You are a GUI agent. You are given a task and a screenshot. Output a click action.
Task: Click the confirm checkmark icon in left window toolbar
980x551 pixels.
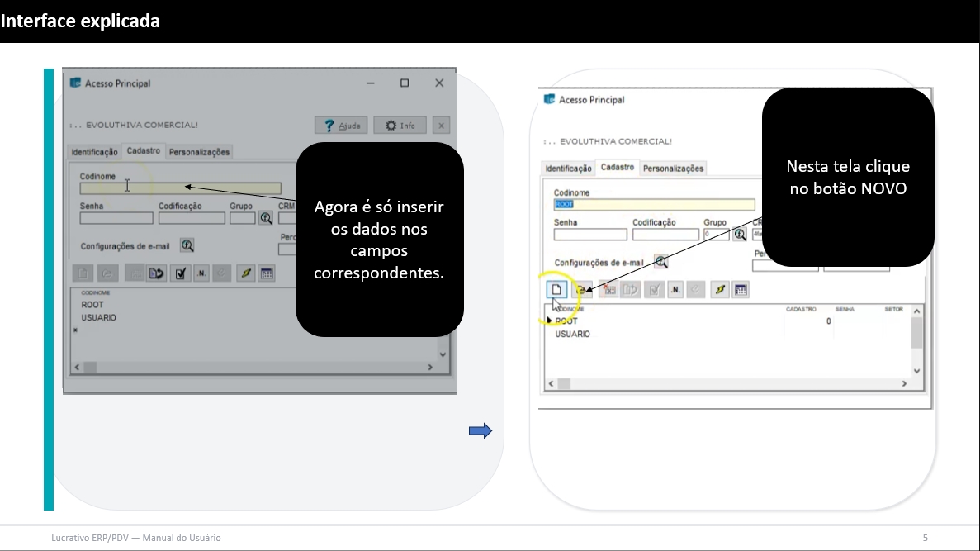point(181,274)
